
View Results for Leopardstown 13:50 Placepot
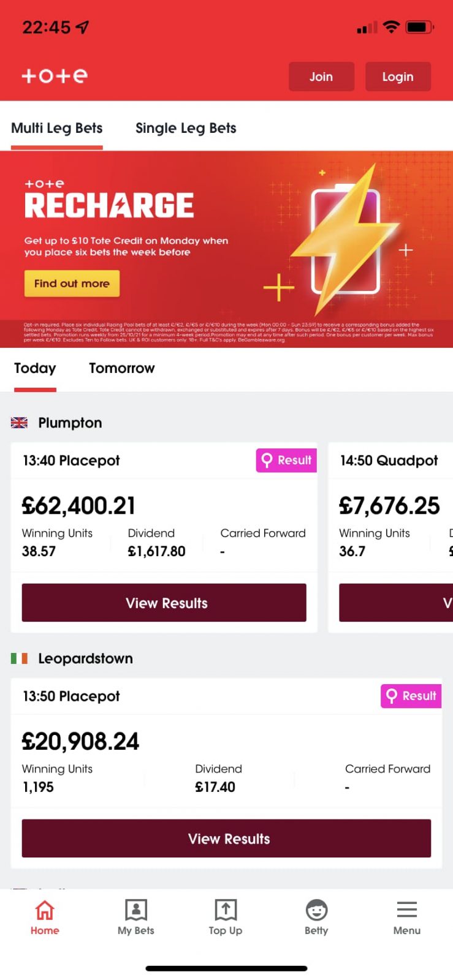click(x=226, y=839)
